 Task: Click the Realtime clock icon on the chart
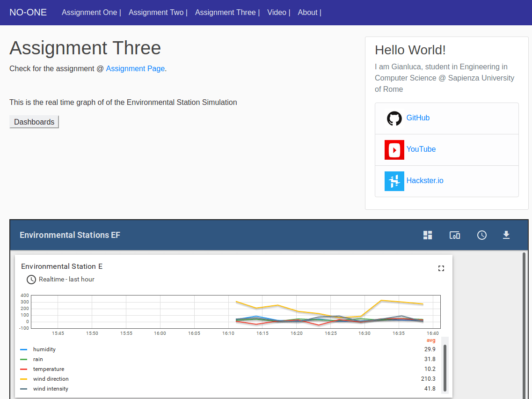click(x=31, y=279)
